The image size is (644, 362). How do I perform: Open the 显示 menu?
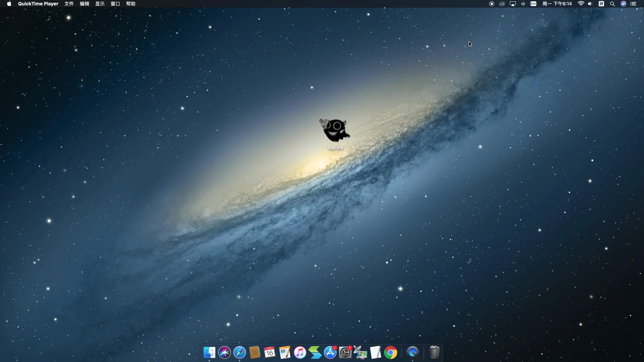(100, 4)
